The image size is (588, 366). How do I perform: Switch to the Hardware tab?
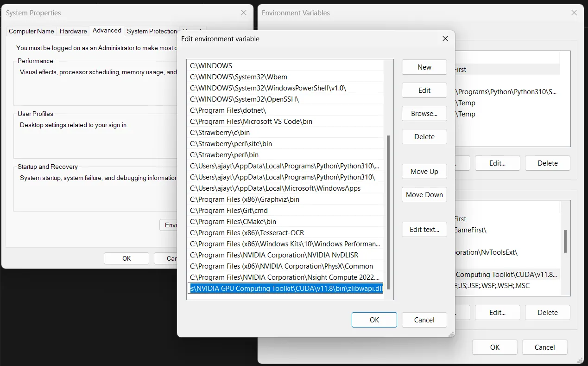[73, 31]
